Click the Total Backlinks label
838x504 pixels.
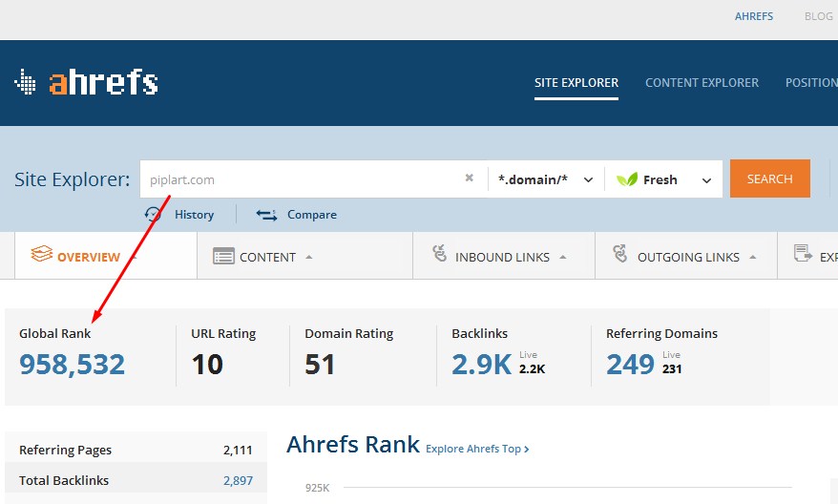(64, 480)
